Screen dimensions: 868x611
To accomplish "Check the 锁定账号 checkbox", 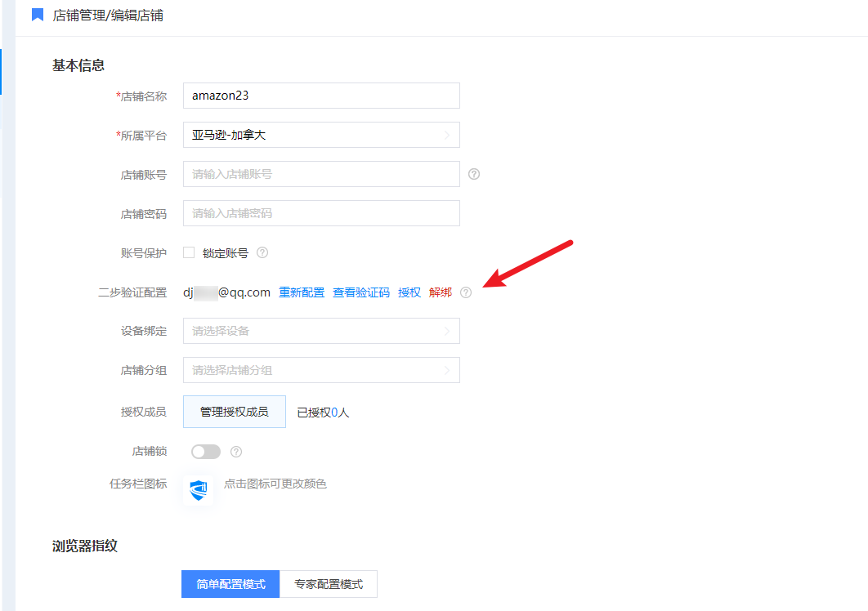I will pyautogui.click(x=189, y=253).
